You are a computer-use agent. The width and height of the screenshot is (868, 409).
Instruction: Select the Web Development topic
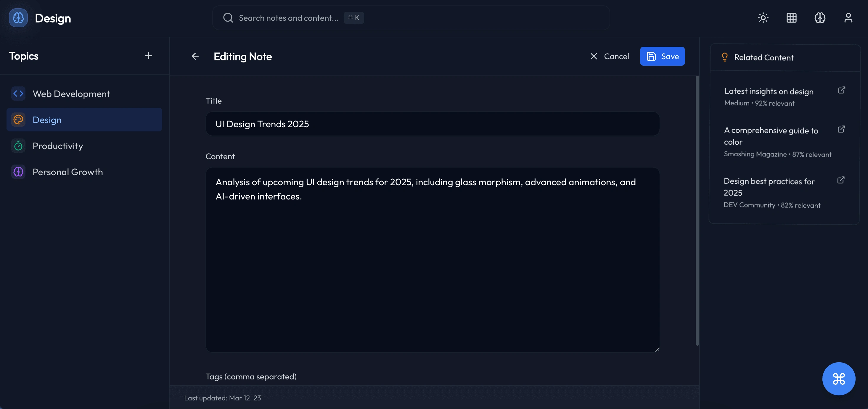tap(71, 94)
